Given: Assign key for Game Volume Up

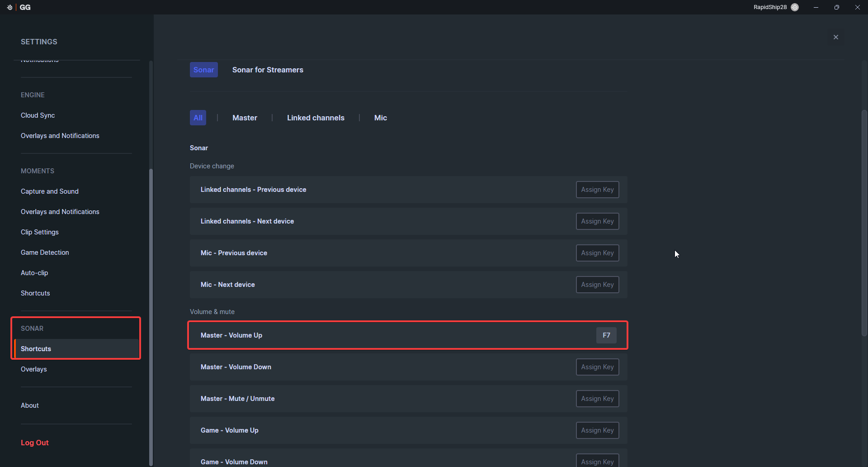Looking at the screenshot, I should [597, 430].
